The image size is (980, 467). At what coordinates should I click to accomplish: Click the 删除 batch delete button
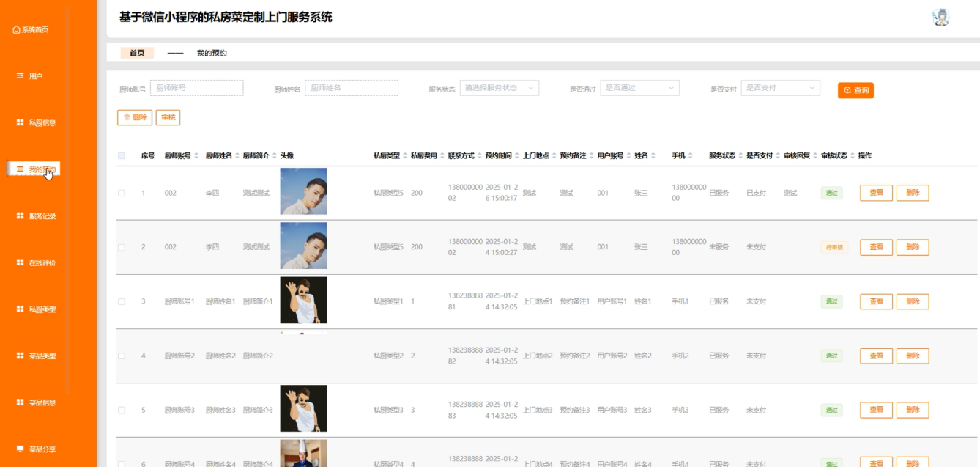click(x=135, y=117)
